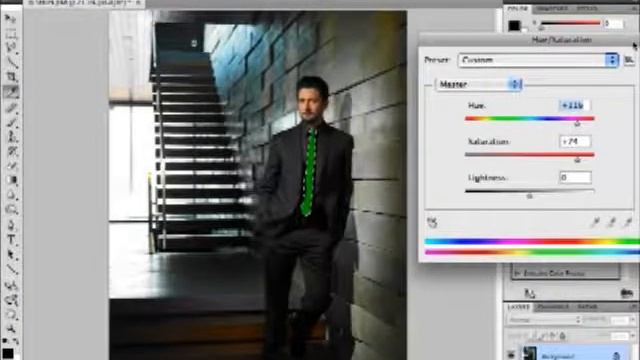Click the Saturation value field
Image resolution: width=640 pixels, height=360 pixels.
[x=575, y=142]
